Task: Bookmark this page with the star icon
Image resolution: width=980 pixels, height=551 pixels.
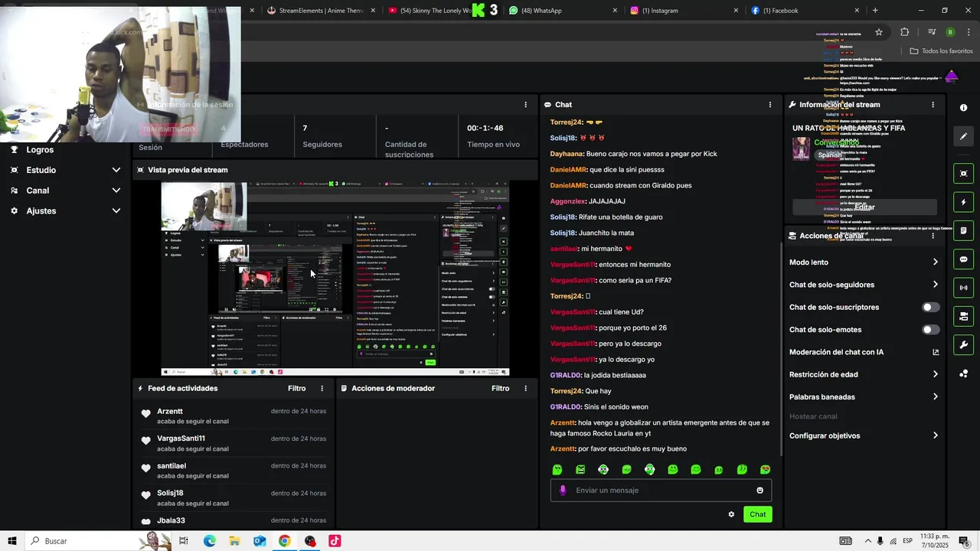Action: pyautogui.click(x=879, y=32)
